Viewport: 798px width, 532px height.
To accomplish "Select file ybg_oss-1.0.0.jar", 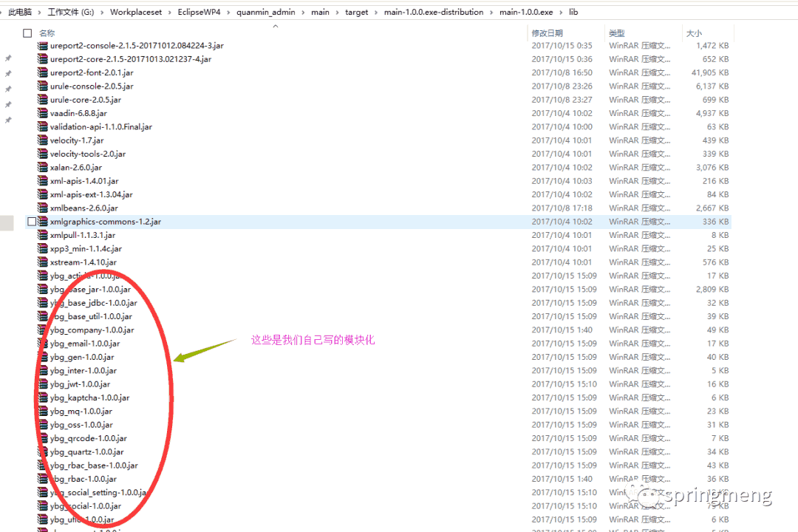I will click(x=81, y=425).
